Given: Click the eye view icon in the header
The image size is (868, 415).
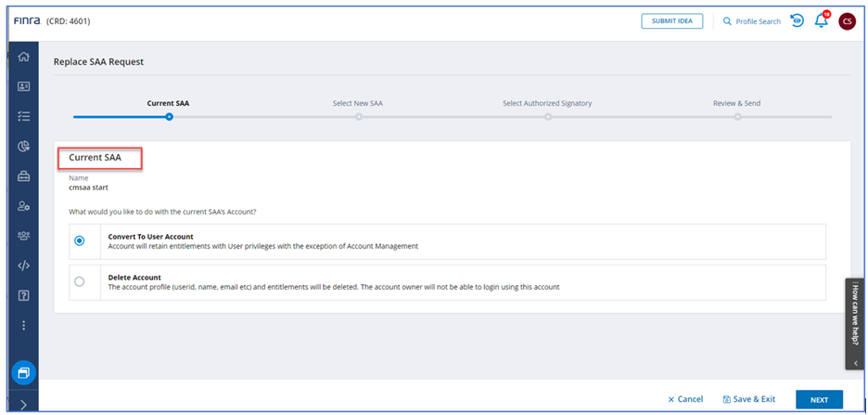Looking at the screenshot, I should click(797, 21).
